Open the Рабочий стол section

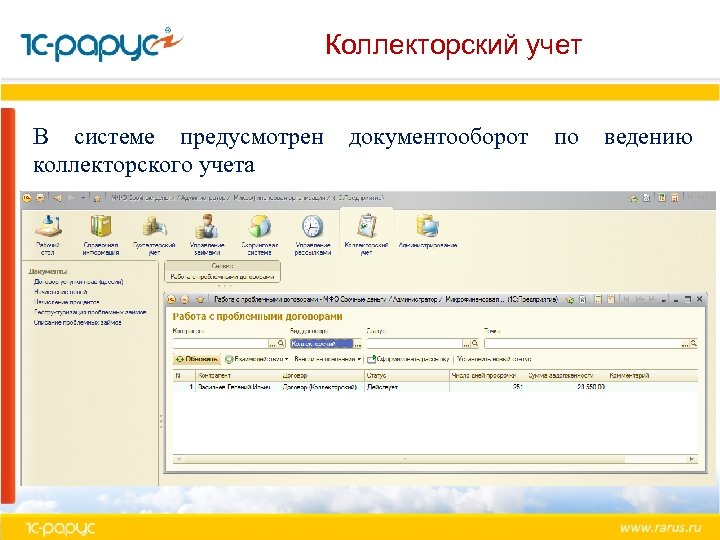point(48,235)
